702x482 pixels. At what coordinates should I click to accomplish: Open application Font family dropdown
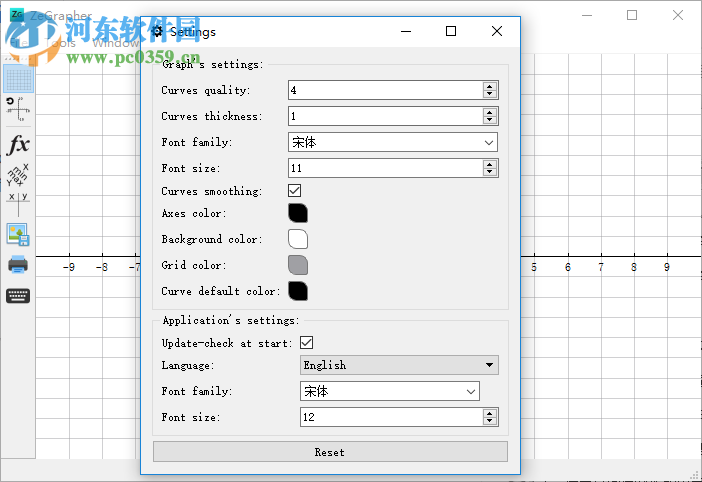(x=390, y=391)
